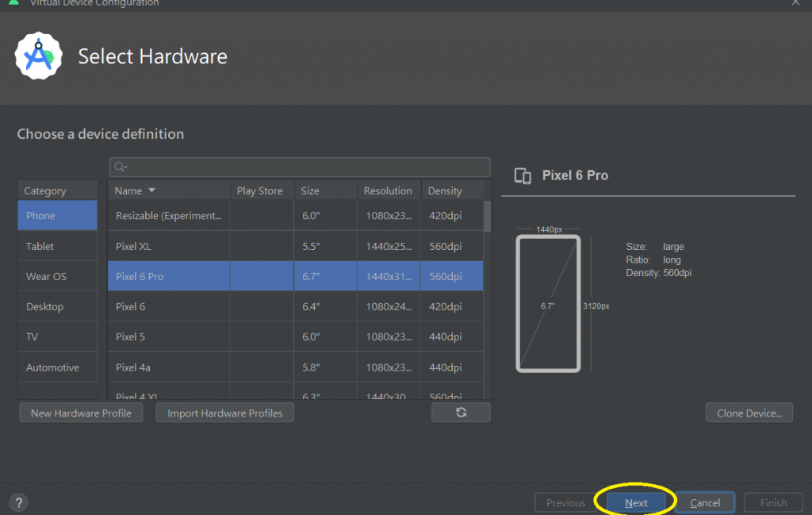Click the device table vertical scrollbar
812x515 pixels.
click(x=488, y=217)
